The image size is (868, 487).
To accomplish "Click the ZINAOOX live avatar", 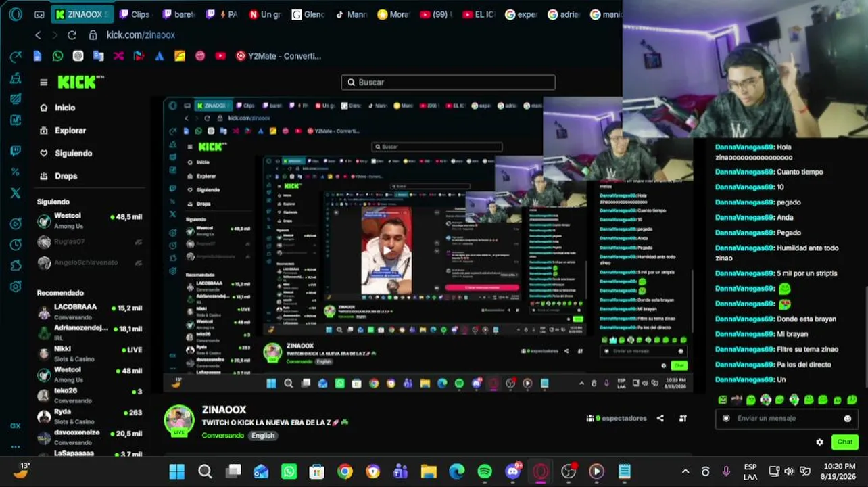I will click(179, 420).
